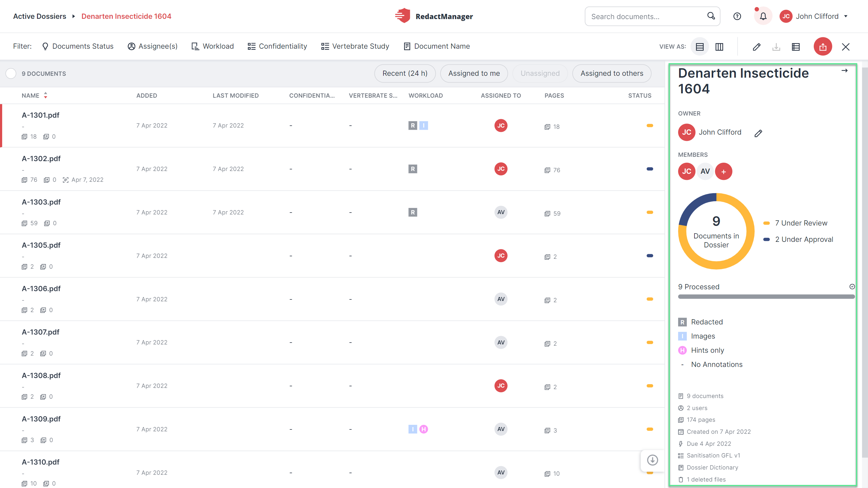Click the Hints H icon of A-1309.pdf
This screenshot has height=488, width=868.
(424, 429)
